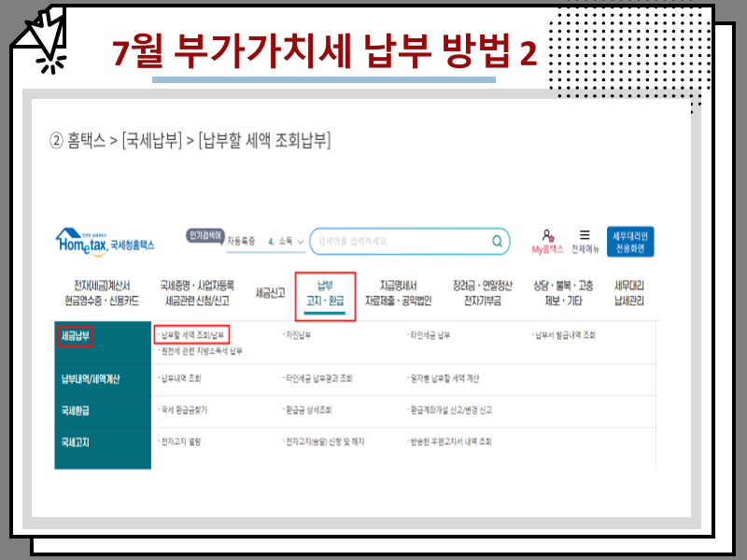
Task: Select the 국세고지 side category
Action: (x=76, y=442)
